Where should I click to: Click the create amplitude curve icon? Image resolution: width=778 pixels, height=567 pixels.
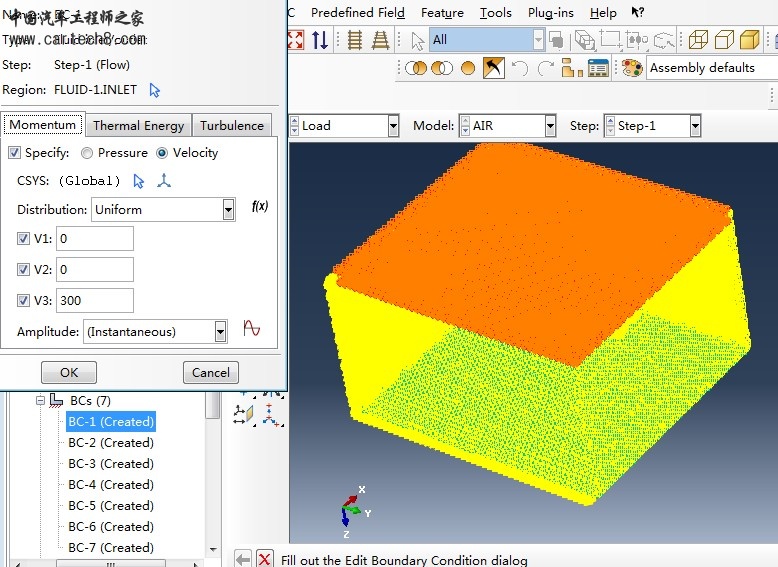point(251,329)
